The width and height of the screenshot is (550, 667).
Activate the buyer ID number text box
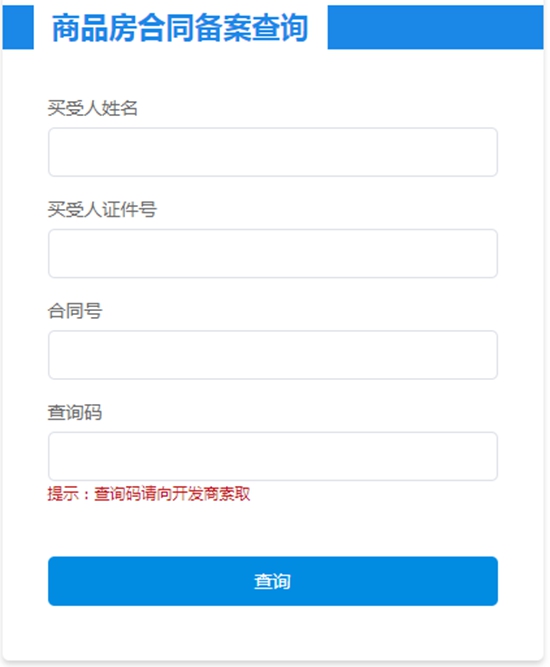(273, 254)
